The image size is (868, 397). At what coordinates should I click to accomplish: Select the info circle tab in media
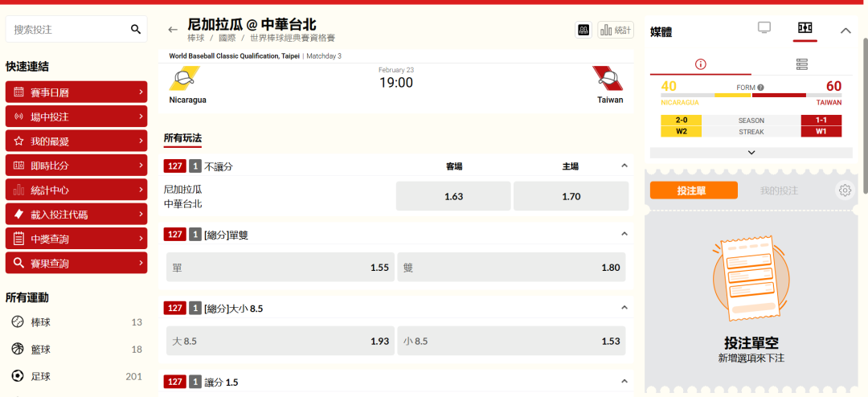tap(700, 64)
